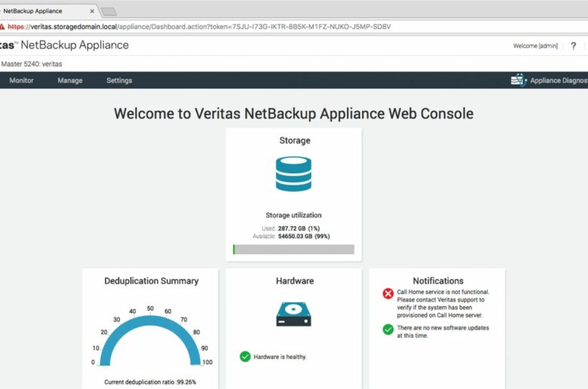This screenshot has width=588, height=389.
Task: Click the Current deduplication ratio 99.26% text
Action: (x=150, y=382)
